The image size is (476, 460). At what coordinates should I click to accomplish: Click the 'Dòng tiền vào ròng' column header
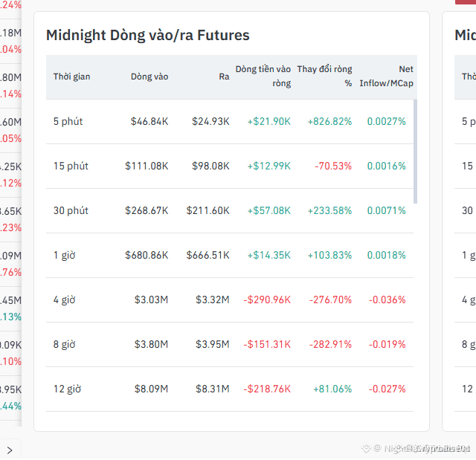[x=263, y=76]
